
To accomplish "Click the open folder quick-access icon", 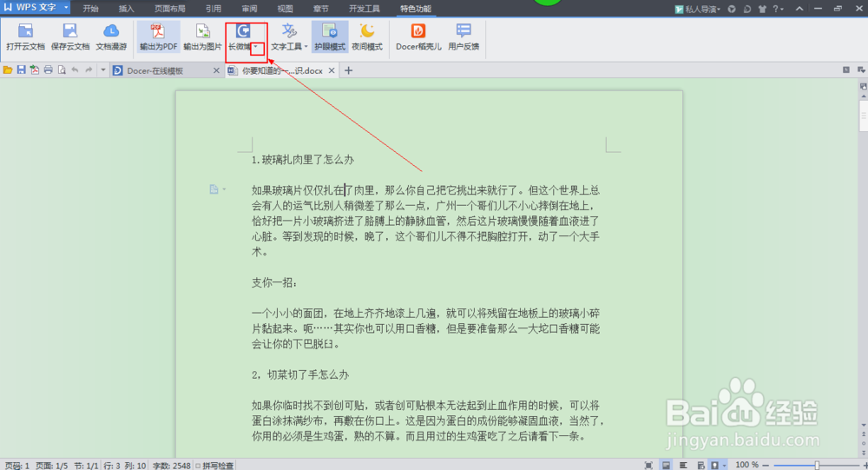I will [8, 70].
